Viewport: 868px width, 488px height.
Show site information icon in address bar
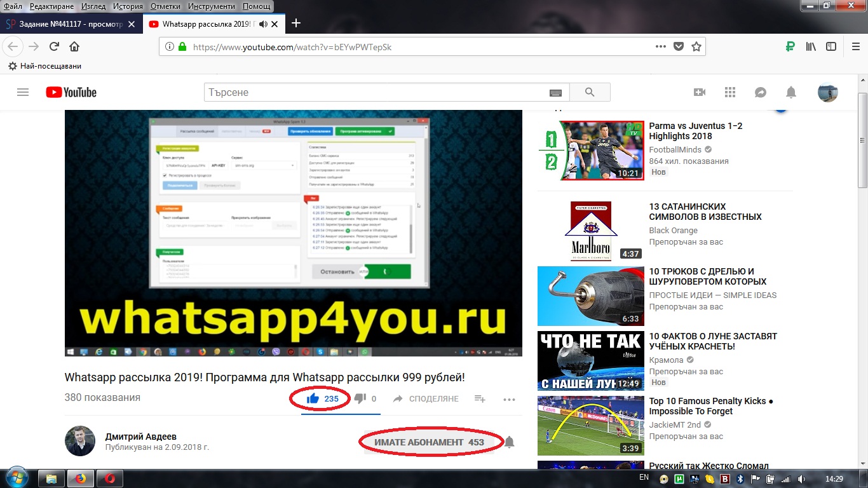pyautogui.click(x=170, y=46)
